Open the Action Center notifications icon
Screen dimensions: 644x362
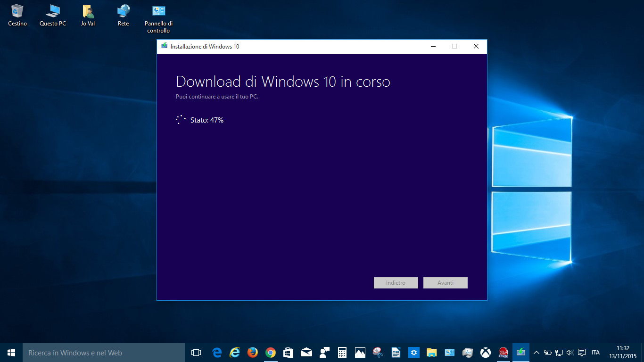click(x=582, y=353)
